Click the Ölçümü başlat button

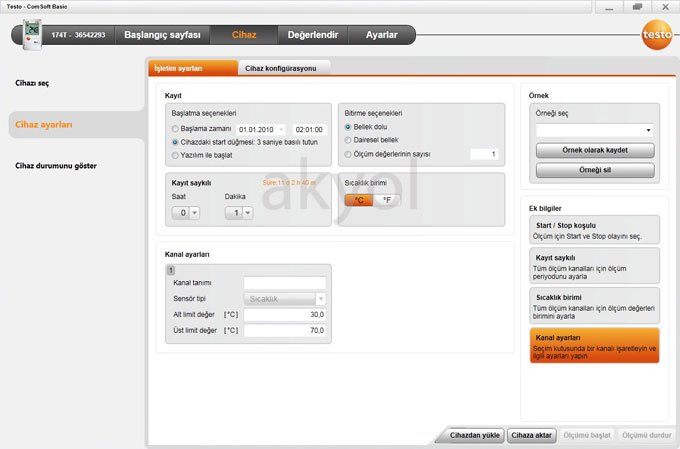[587, 435]
